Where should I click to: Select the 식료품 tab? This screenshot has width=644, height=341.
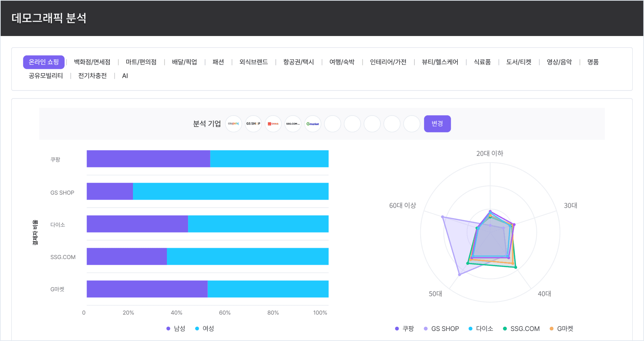pos(482,62)
